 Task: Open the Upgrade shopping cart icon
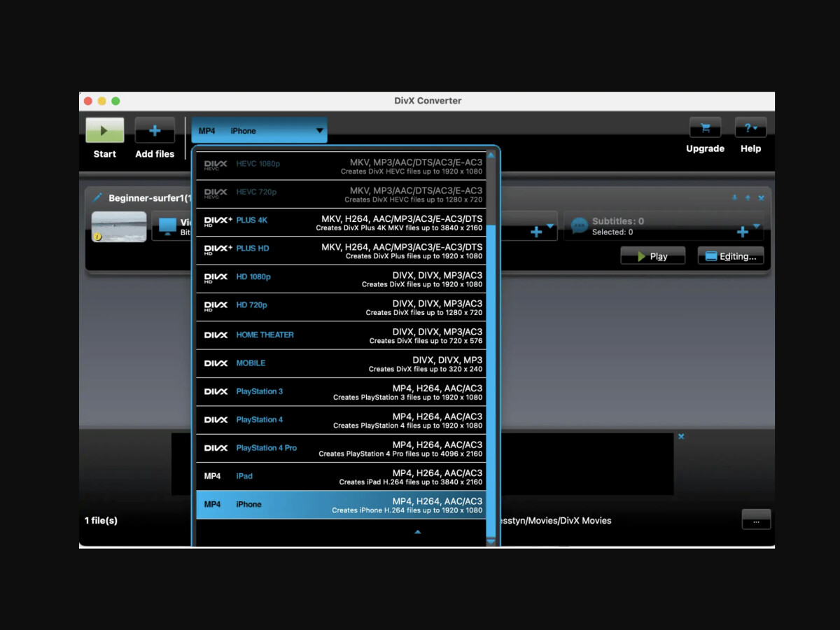click(705, 128)
